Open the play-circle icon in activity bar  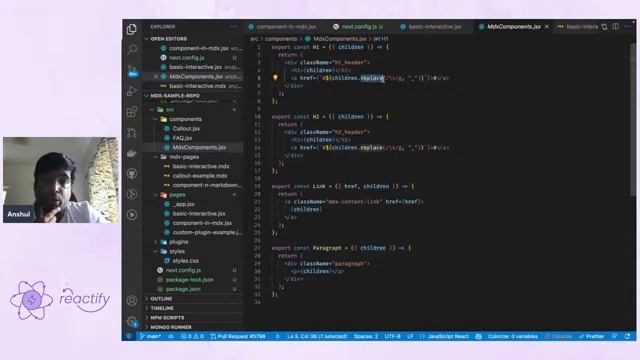(x=132, y=215)
